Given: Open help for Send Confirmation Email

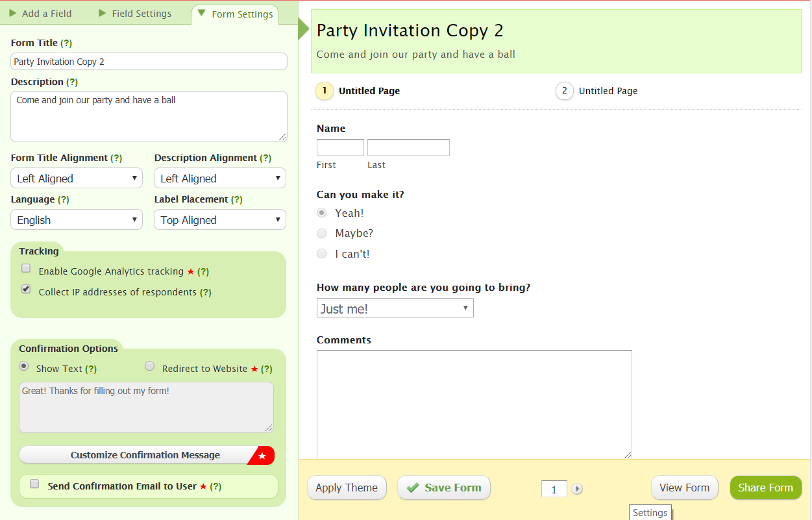Looking at the screenshot, I should (215, 486).
